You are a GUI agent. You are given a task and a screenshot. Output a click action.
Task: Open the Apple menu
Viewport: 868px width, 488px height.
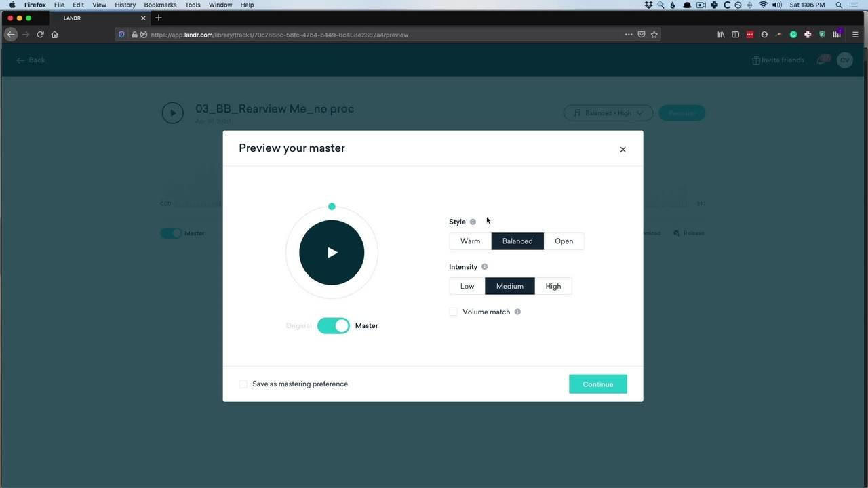(x=12, y=5)
